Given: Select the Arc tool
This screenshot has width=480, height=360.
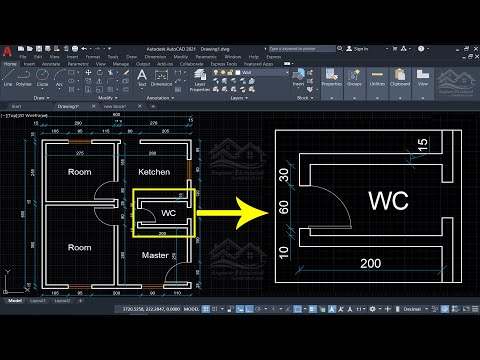Looking at the screenshot, I should (x=59, y=78).
